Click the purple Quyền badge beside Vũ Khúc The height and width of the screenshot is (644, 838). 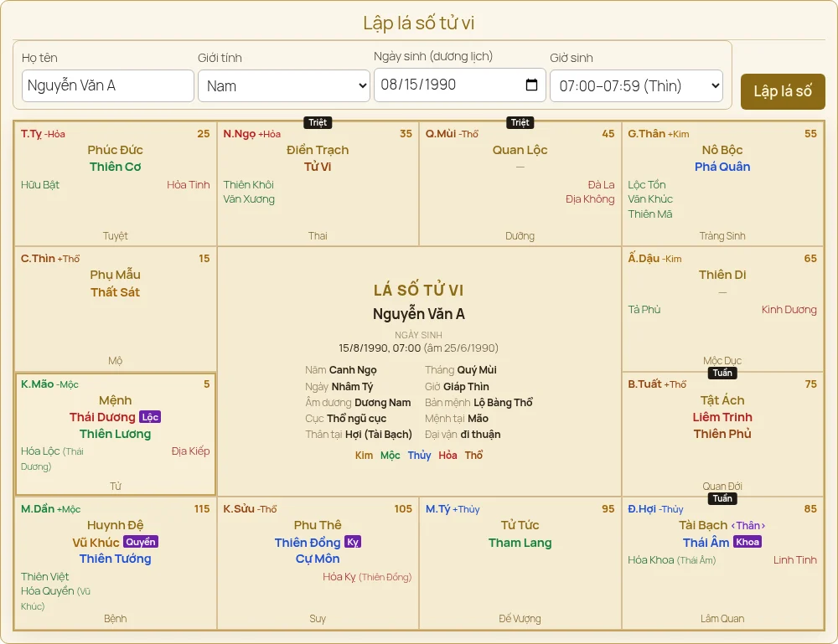point(141,542)
